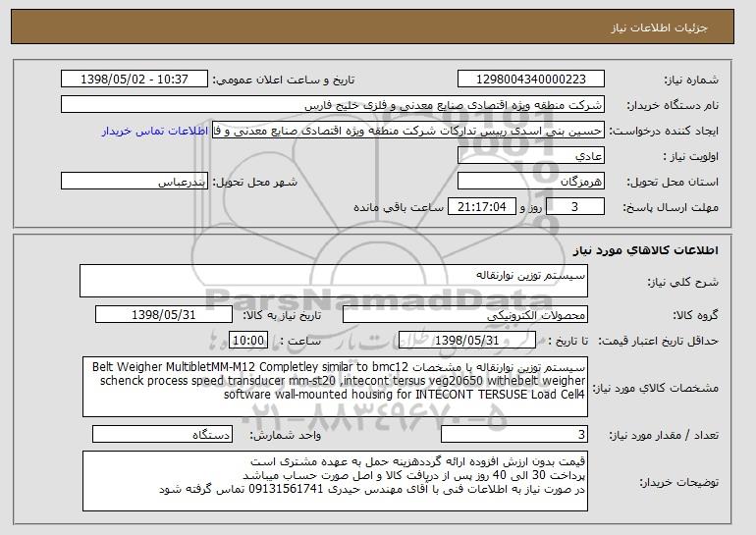The width and height of the screenshot is (756, 535).
Task: Click the text ساعت باقی مانده
Action: tap(399, 207)
